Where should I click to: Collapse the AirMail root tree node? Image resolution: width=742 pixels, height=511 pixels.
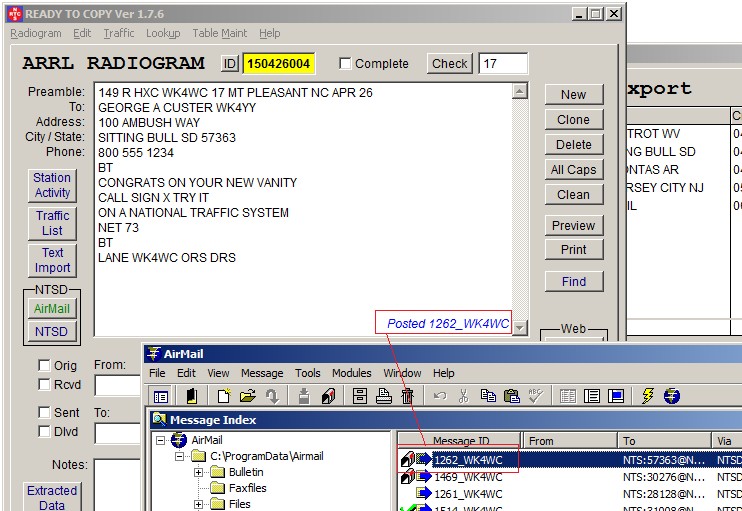point(161,441)
